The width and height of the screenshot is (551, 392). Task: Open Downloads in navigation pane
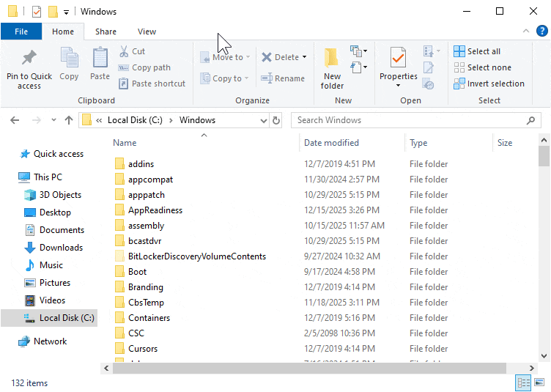click(x=53, y=247)
